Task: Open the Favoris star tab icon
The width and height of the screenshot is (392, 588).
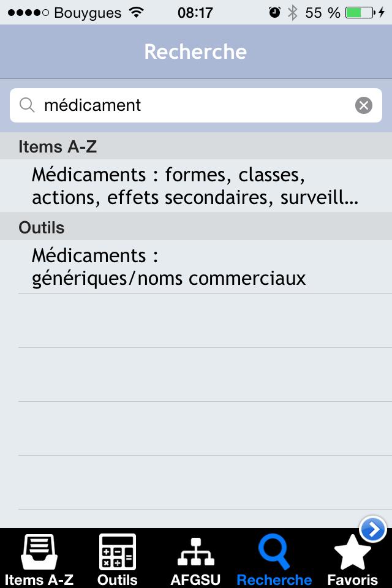Action: [x=353, y=552]
